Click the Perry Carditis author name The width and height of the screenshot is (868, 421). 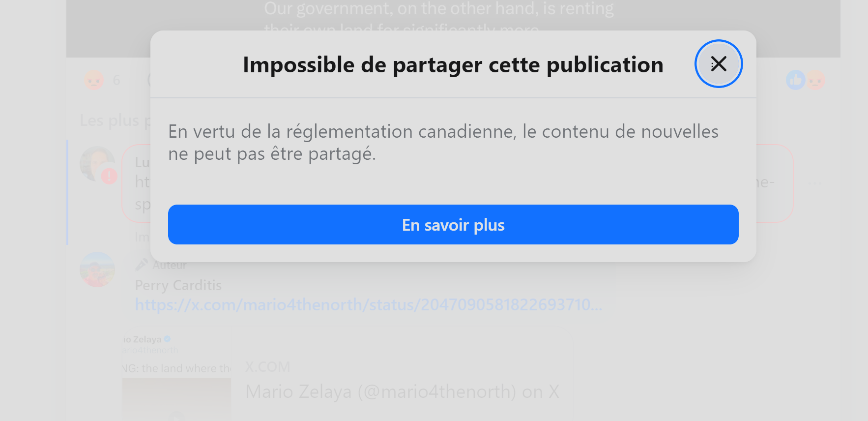tap(178, 285)
